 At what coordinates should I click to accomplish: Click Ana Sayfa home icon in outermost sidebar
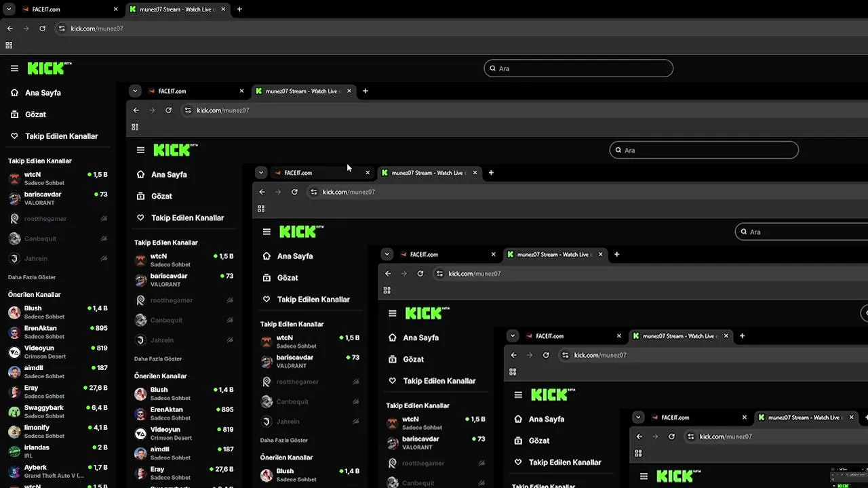point(14,93)
